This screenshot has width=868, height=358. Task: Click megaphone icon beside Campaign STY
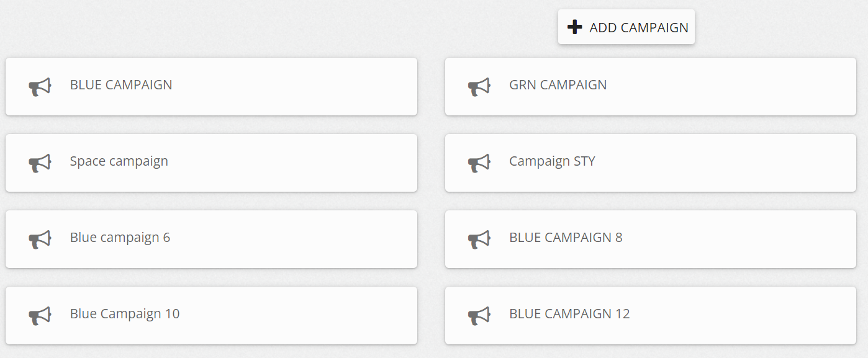[x=479, y=163]
